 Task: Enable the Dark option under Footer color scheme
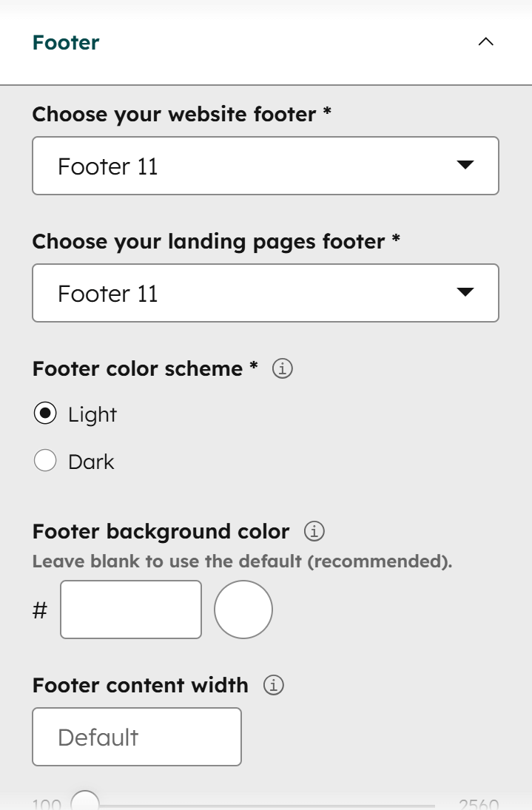(x=45, y=461)
